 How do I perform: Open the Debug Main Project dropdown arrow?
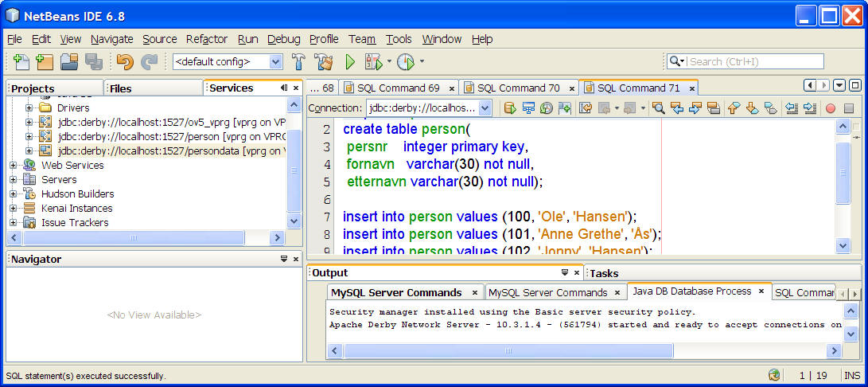point(389,61)
